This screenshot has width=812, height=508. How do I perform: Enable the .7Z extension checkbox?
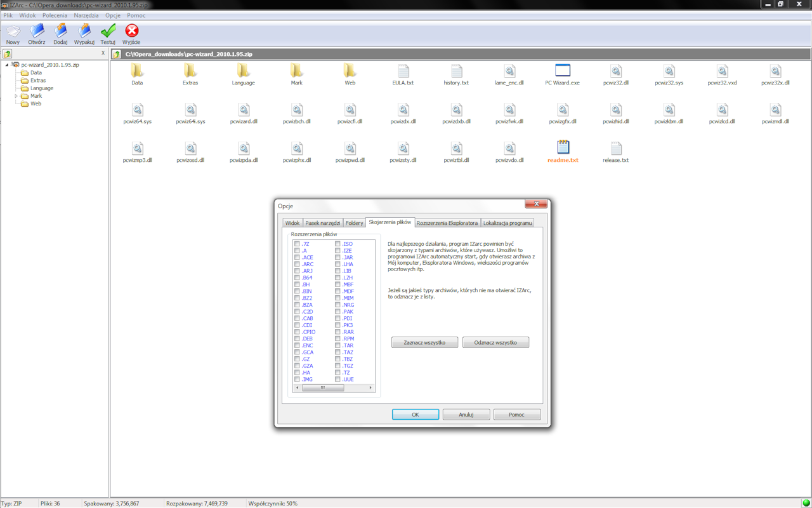point(297,244)
